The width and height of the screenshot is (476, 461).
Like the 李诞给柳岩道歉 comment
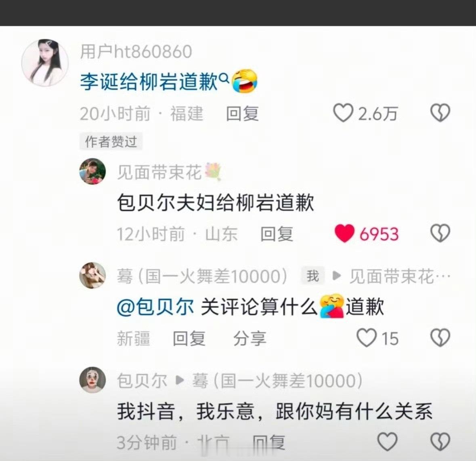pos(343,113)
